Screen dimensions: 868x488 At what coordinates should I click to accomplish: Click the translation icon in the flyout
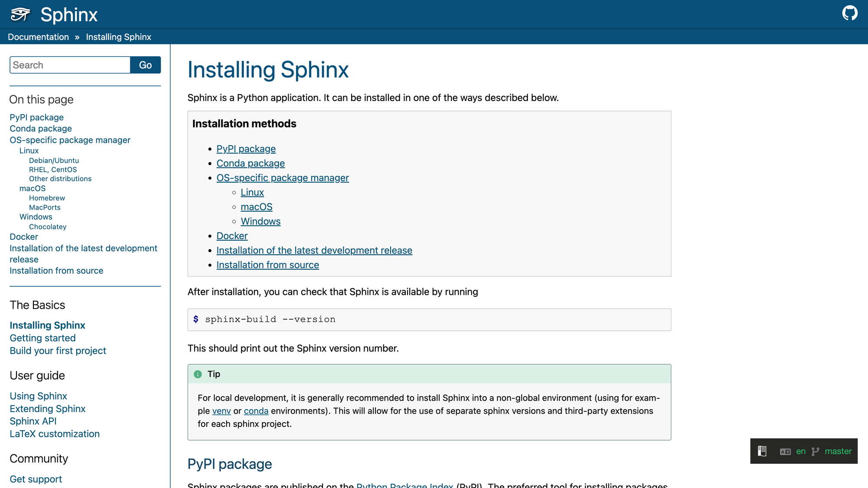coord(785,451)
